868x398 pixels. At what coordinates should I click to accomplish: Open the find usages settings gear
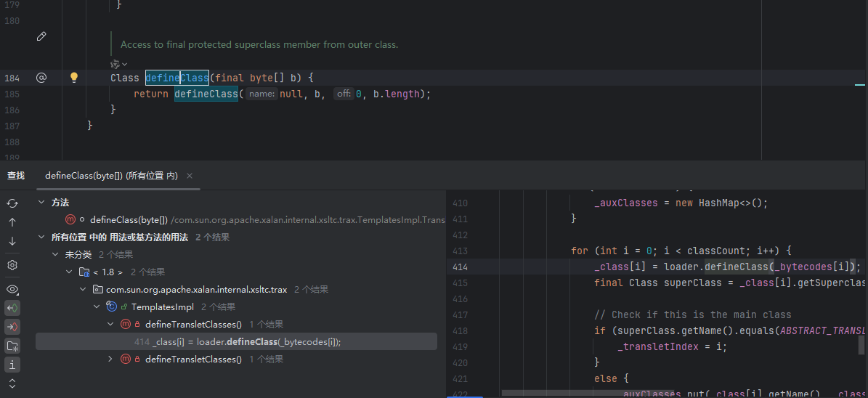tap(12, 265)
